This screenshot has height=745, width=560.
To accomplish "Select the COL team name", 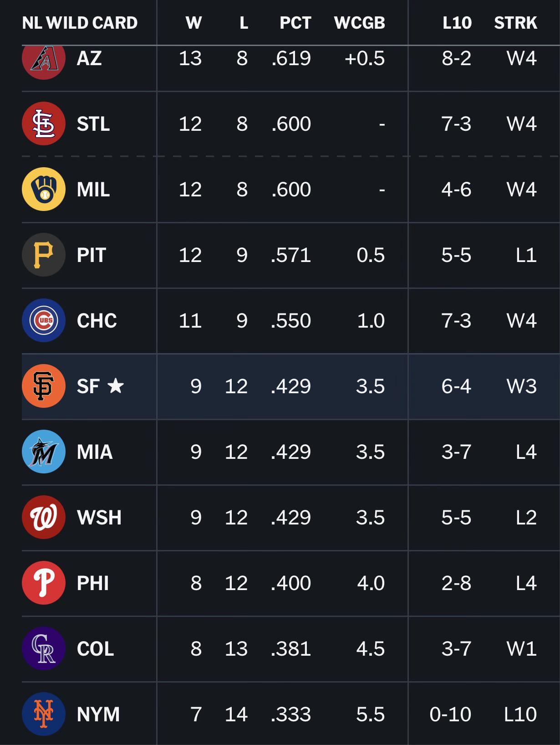I will pyautogui.click(x=95, y=648).
